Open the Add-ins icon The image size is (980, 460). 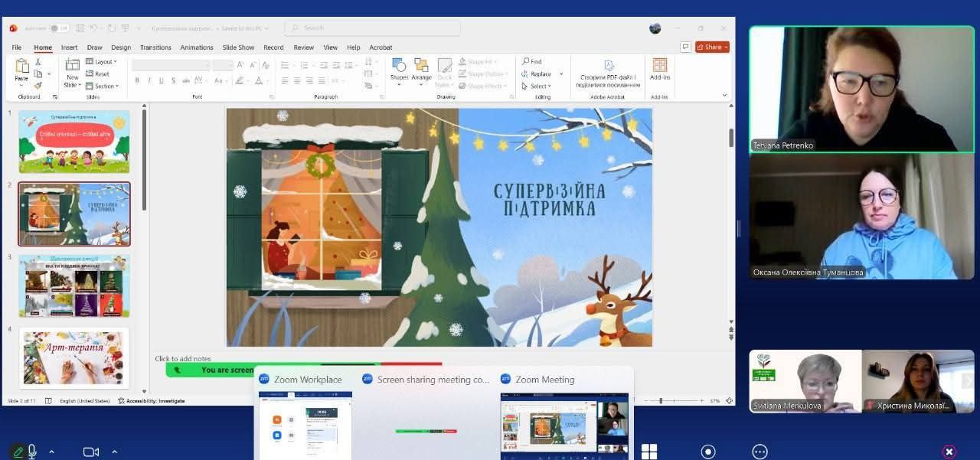tap(659, 67)
